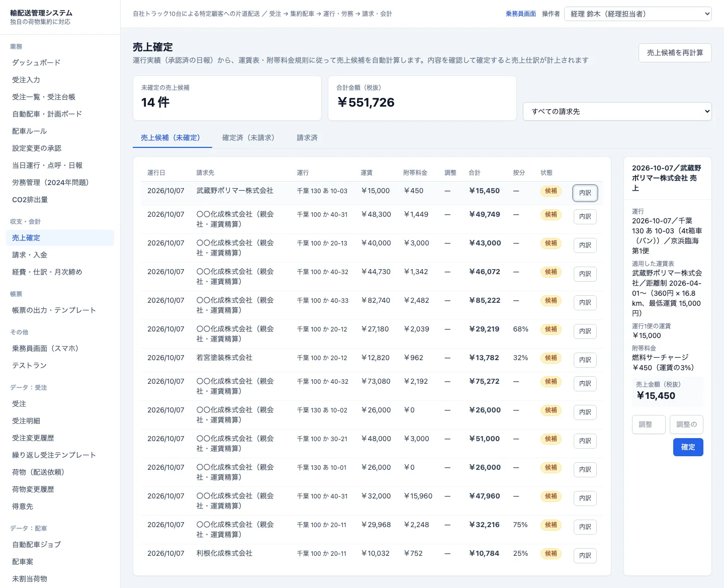Navigate to 請求・入金

(x=60, y=255)
